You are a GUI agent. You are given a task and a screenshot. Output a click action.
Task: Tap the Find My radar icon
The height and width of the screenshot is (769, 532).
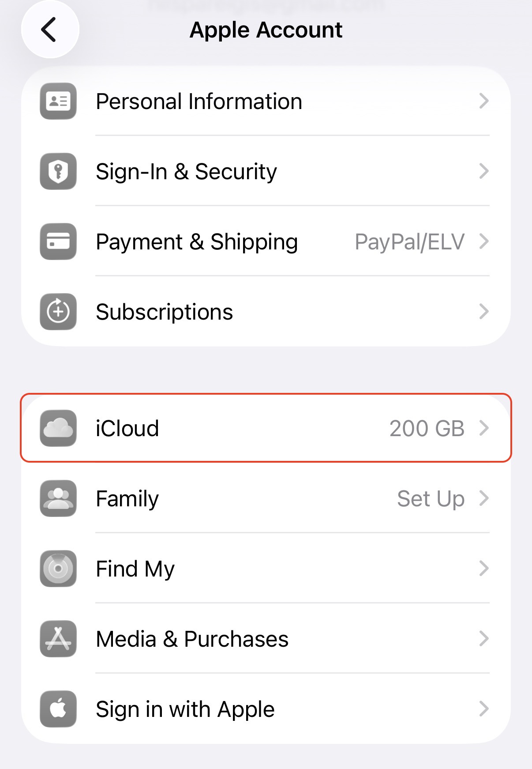tap(58, 569)
